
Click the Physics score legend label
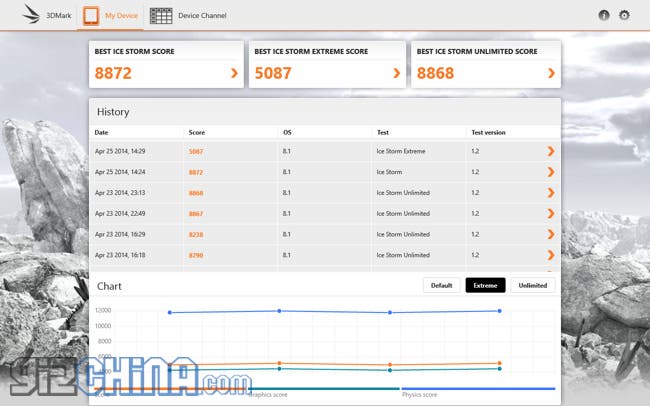420,395
